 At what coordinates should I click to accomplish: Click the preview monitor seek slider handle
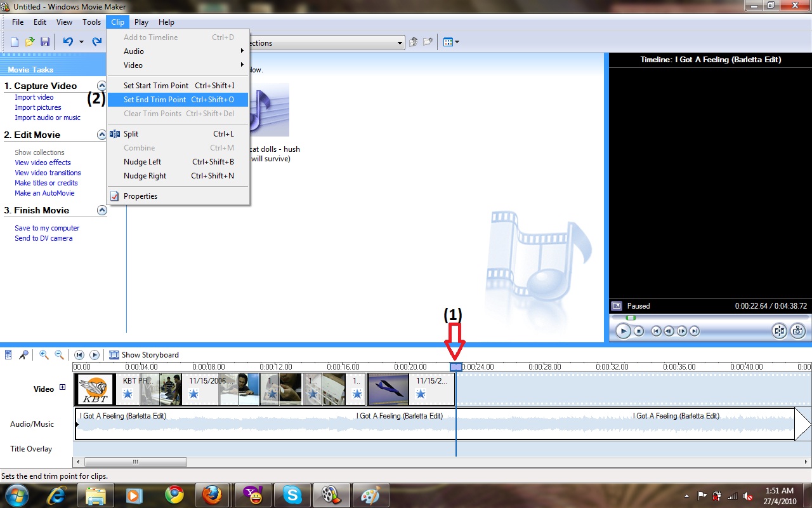click(631, 317)
